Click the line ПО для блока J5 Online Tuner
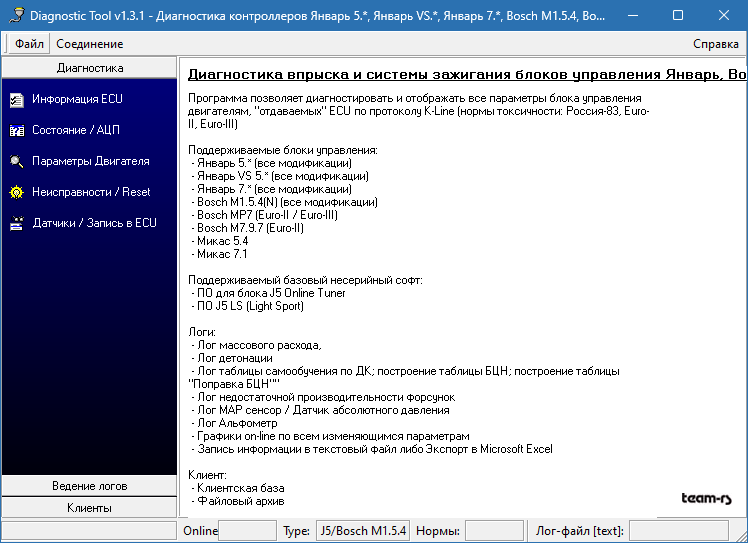 (x=268, y=293)
